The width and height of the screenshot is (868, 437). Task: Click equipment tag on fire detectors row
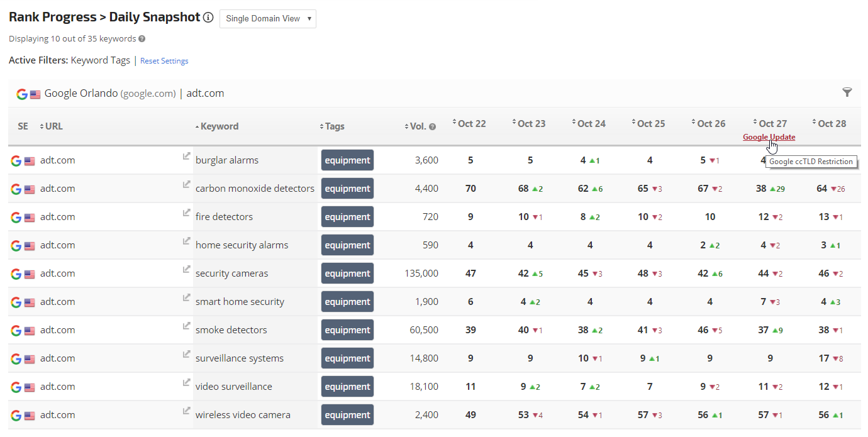pyautogui.click(x=347, y=217)
